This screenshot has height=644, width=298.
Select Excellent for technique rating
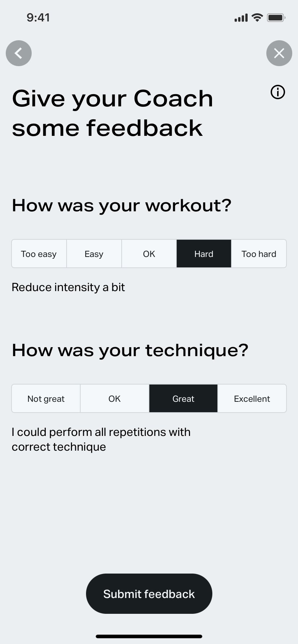point(252,398)
